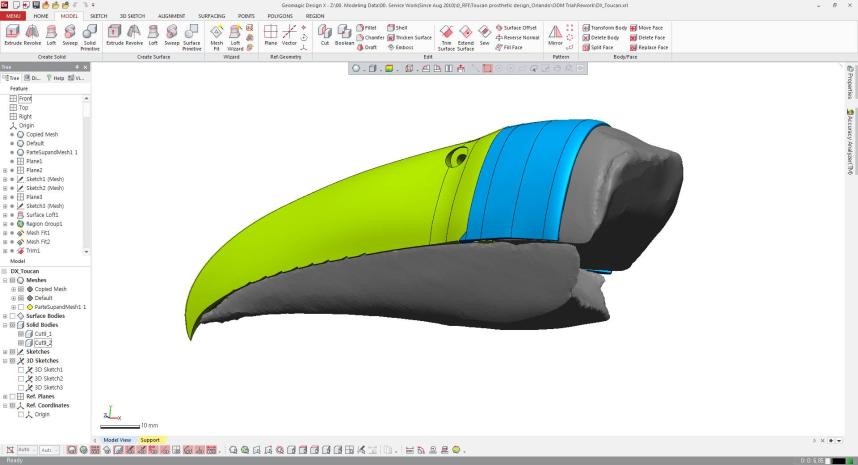Enable the ParteSupandMesh1 1 mesh checkbox
Viewport: 858px width, 465px height.
21,307
